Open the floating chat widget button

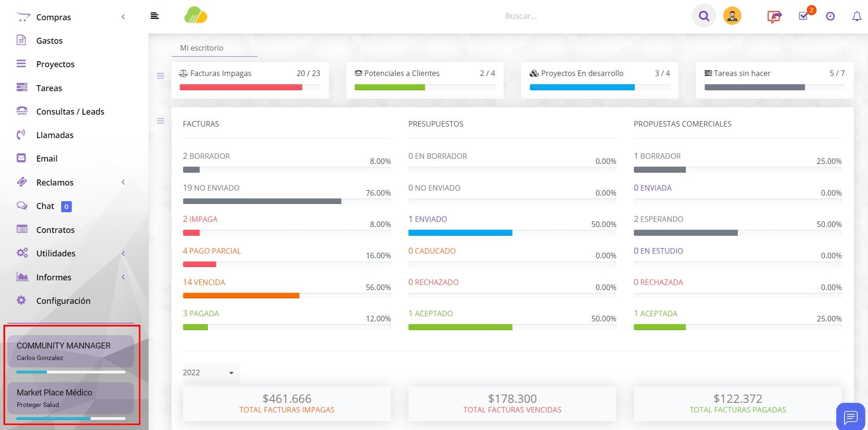(x=851, y=417)
